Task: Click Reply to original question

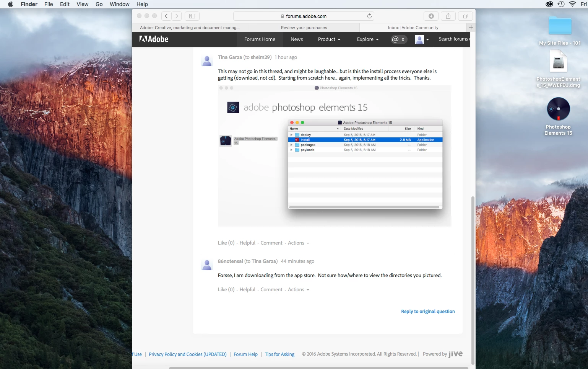Action: (x=428, y=311)
